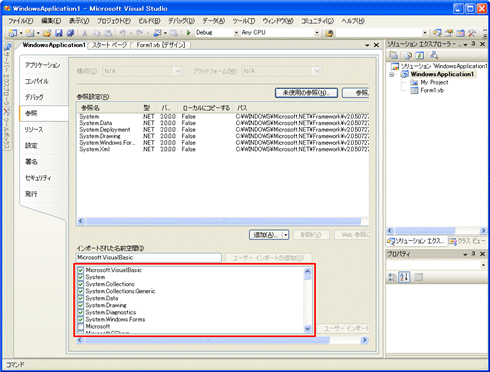490x372 pixels.
Task: Open Properties panel window position menu arrow
Action: (465, 254)
